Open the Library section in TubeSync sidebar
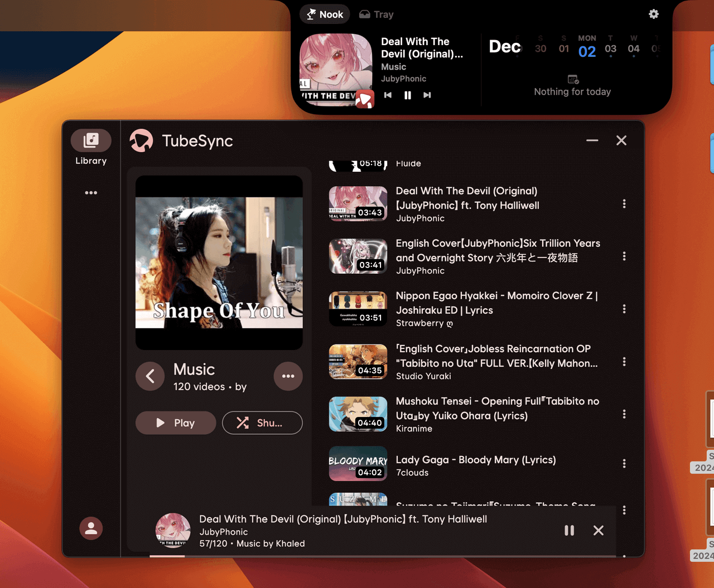 pos(91,148)
